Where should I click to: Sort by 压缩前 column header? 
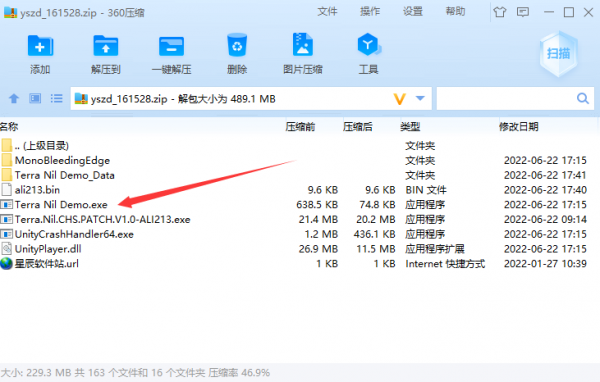pyautogui.click(x=300, y=127)
